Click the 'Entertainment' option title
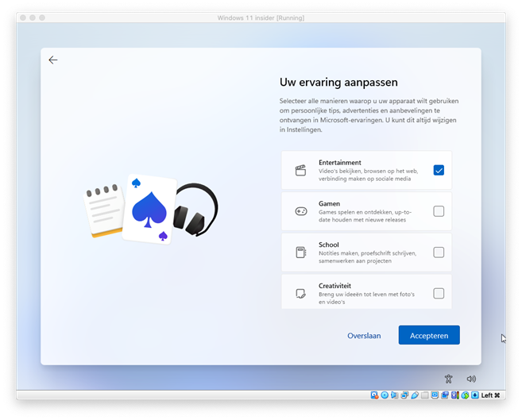Viewport: 522px width, 420px height. [x=339, y=163]
